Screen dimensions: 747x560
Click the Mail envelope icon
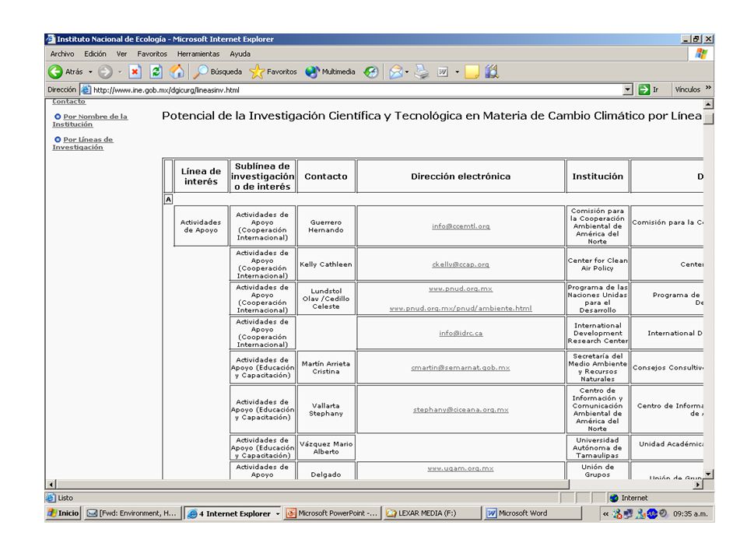(395, 72)
